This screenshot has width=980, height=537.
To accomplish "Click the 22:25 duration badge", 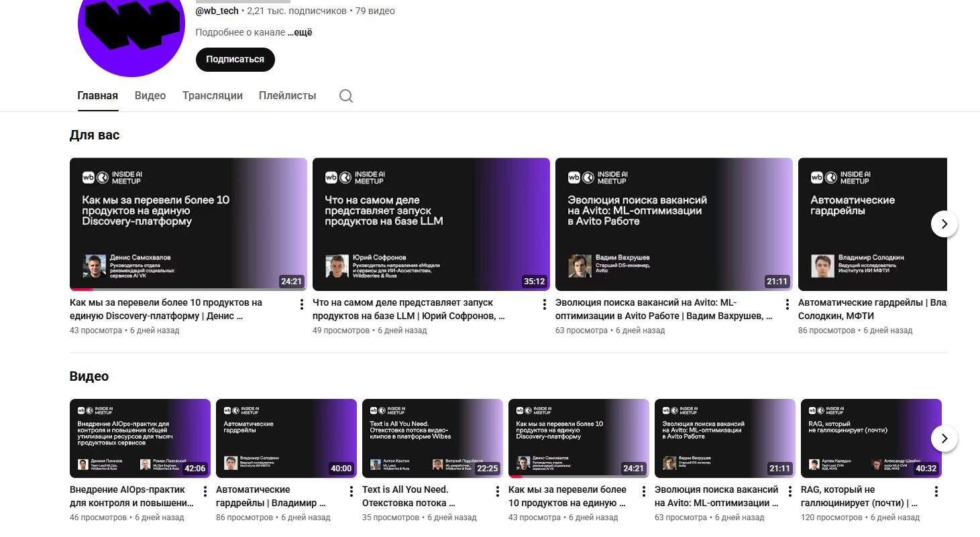I will [x=488, y=469].
